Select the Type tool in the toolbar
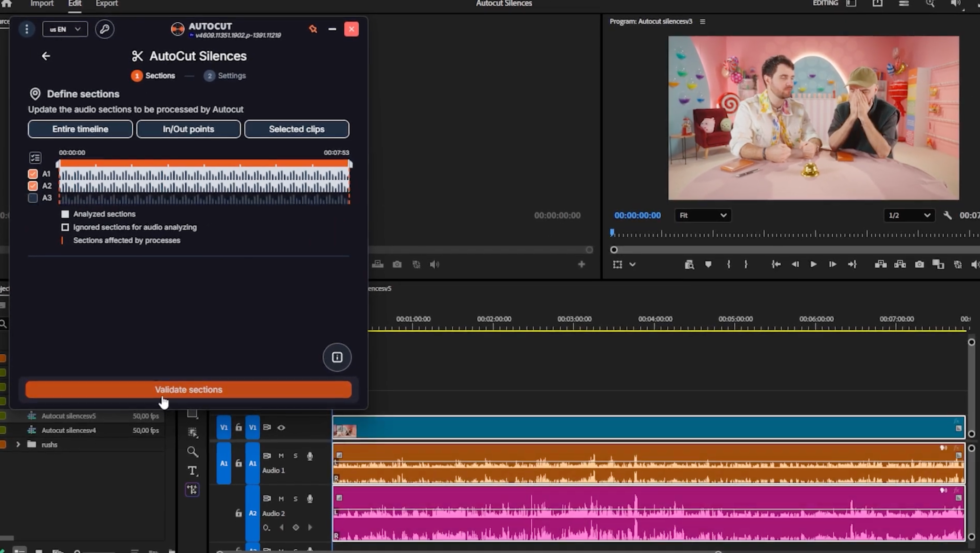Viewport: 980px width, 553px height. pyautogui.click(x=193, y=471)
